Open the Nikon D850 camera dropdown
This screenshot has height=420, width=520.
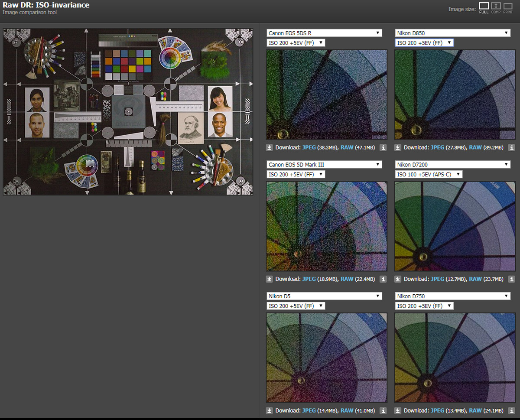tap(453, 33)
